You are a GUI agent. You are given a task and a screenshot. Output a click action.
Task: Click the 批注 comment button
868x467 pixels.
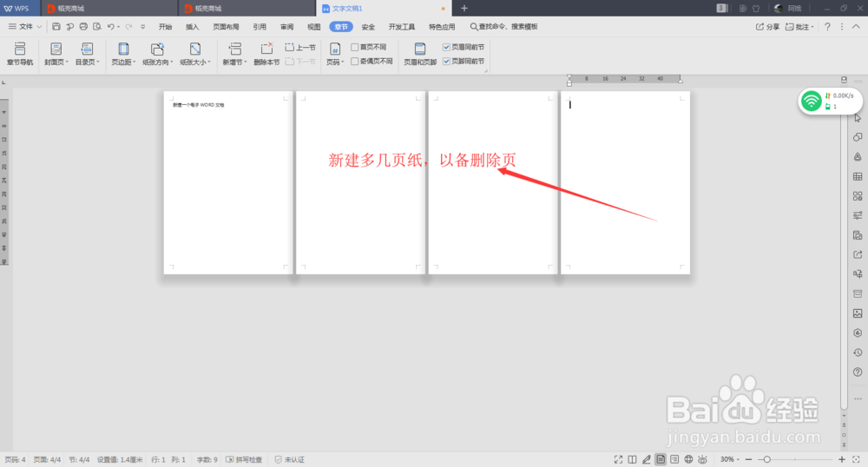[799, 27]
